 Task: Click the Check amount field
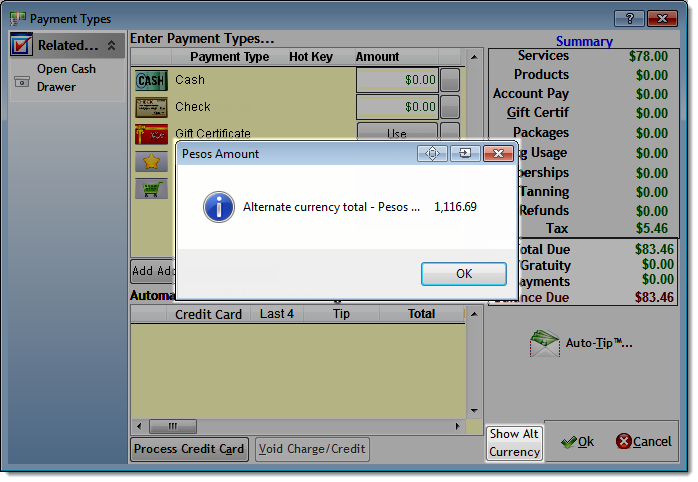coord(397,107)
